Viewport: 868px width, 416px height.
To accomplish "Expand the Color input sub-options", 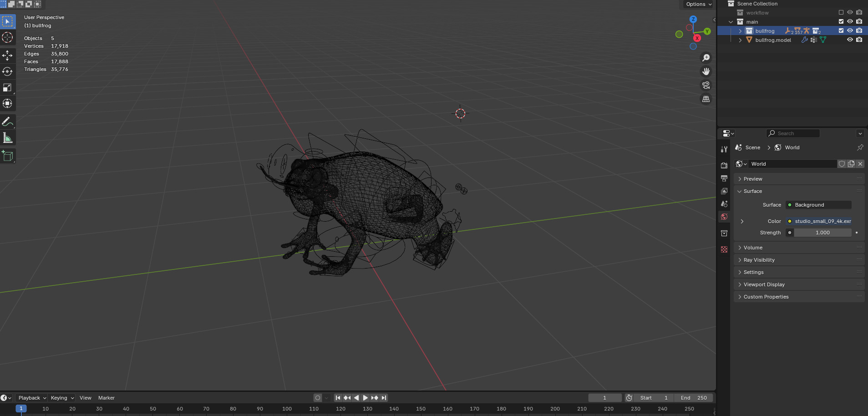I will 742,221.
